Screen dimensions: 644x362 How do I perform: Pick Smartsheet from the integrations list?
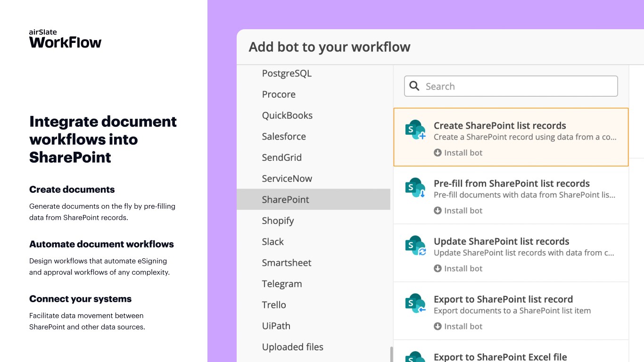[287, 263]
